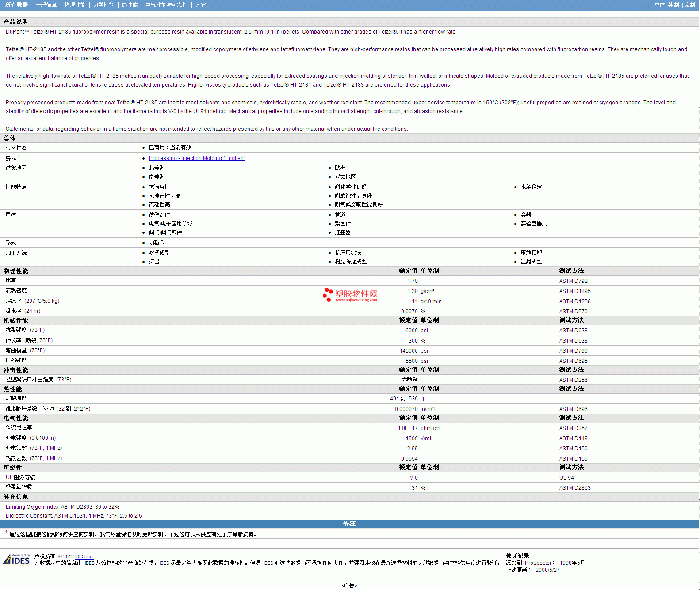
Task: Click the ASTM D256 test method
Action: click(574, 380)
